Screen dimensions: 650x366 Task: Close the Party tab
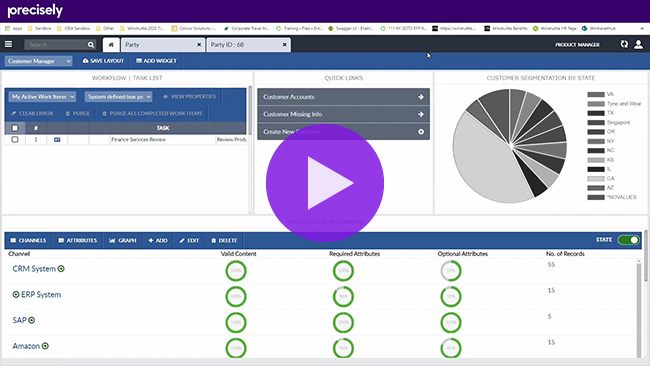(x=199, y=44)
